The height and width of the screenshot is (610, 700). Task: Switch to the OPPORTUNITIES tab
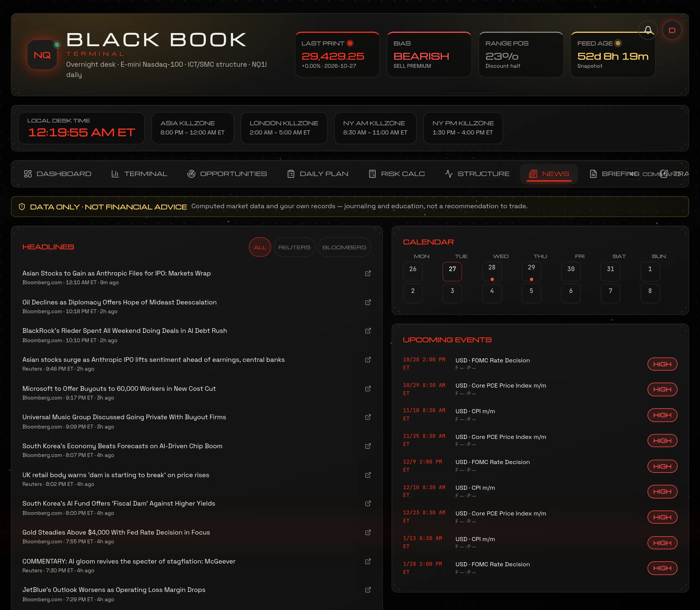(x=227, y=174)
